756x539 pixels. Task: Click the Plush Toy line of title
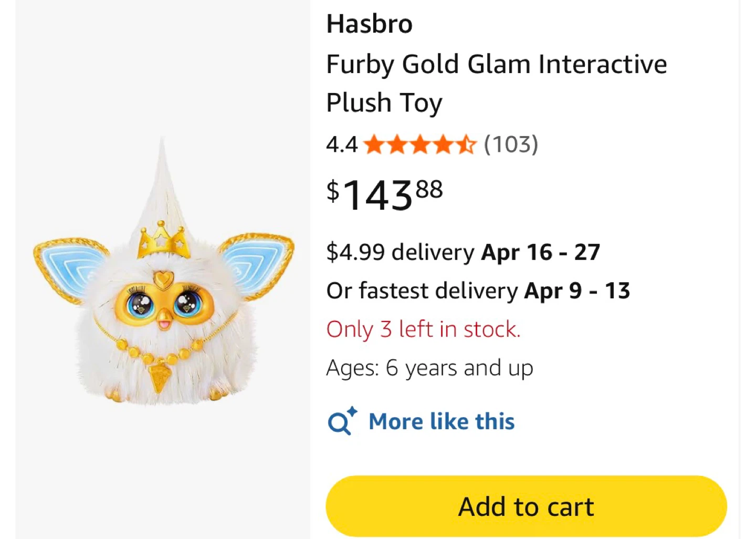point(384,103)
